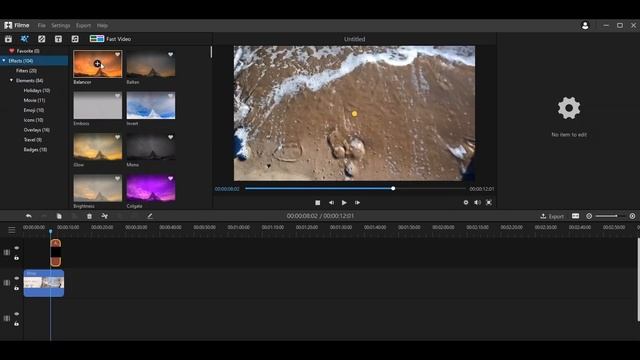
Task: Click the timeline playhead marker
Action: [x=51, y=231]
